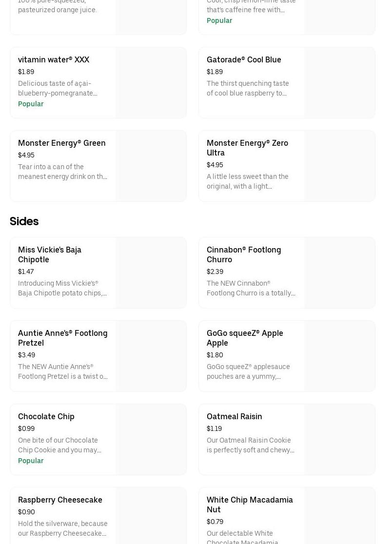
Task: Click the Monster Energy Green image placeholder
Action: coord(151,166)
